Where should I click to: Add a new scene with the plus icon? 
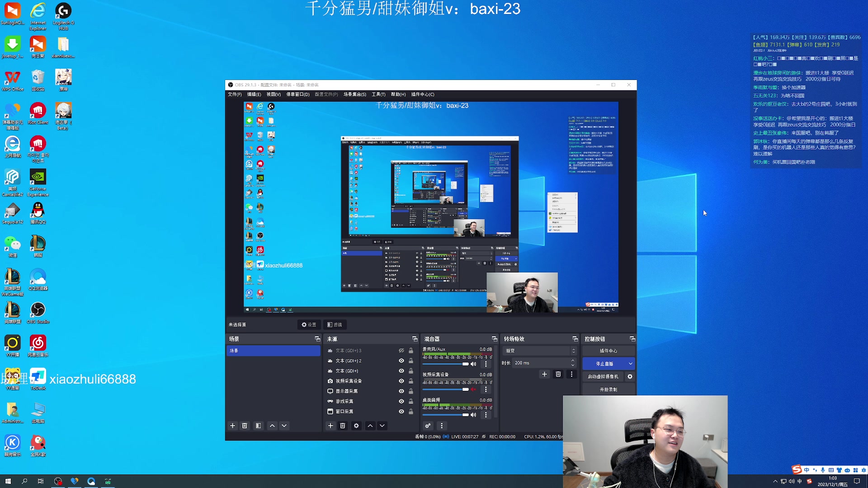232,425
